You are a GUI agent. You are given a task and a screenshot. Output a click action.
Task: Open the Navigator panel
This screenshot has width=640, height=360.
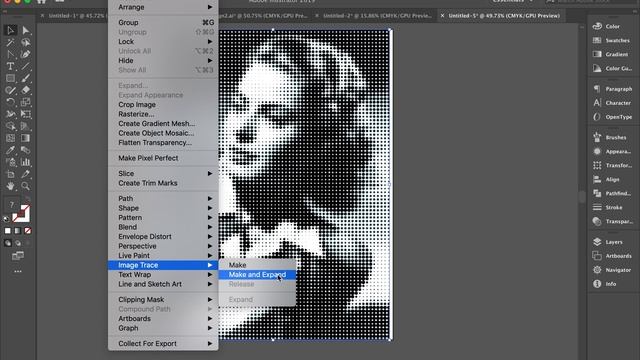coord(611,270)
